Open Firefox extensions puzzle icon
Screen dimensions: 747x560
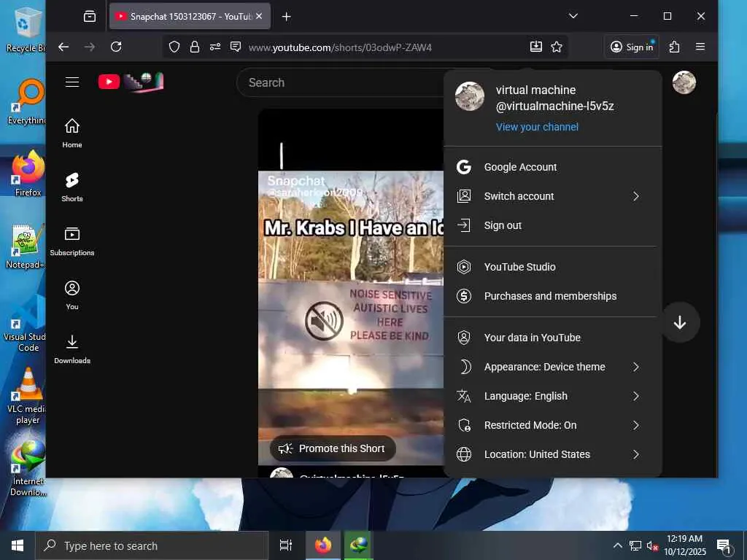[674, 47]
